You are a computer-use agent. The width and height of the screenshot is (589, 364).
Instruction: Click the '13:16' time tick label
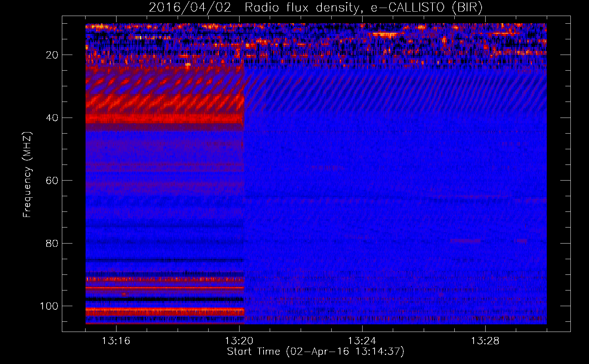coord(116,341)
